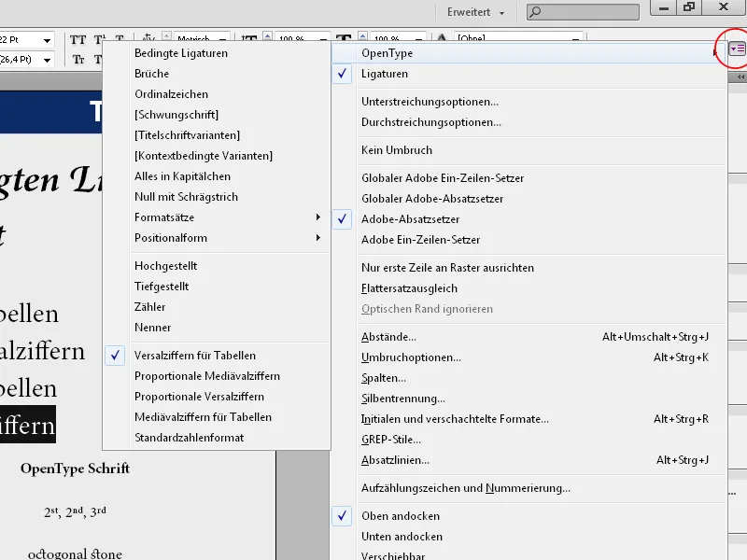
Task: Select Zähler option
Action: (217, 307)
